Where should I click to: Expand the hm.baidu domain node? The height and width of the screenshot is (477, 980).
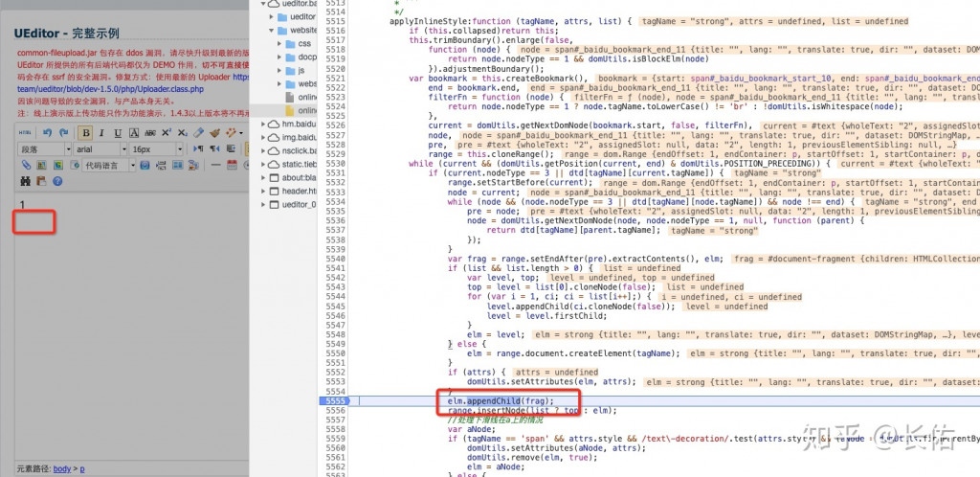pos(262,124)
